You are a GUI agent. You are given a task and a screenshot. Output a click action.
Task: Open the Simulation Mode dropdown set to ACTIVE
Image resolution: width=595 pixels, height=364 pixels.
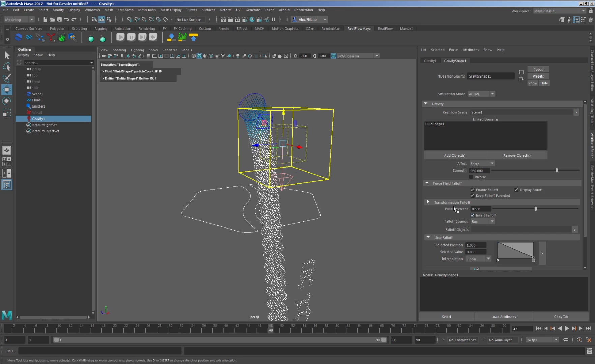[x=481, y=94]
